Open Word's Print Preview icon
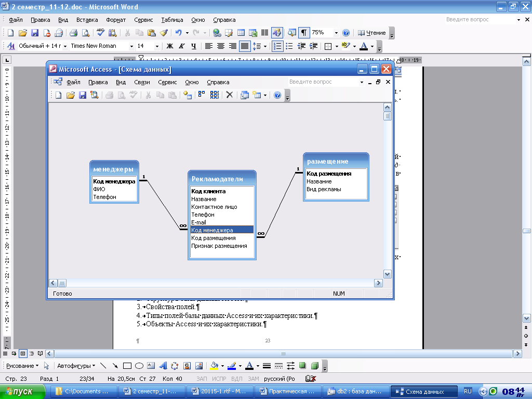The width and height of the screenshot is (532, 399). [86, 33]
